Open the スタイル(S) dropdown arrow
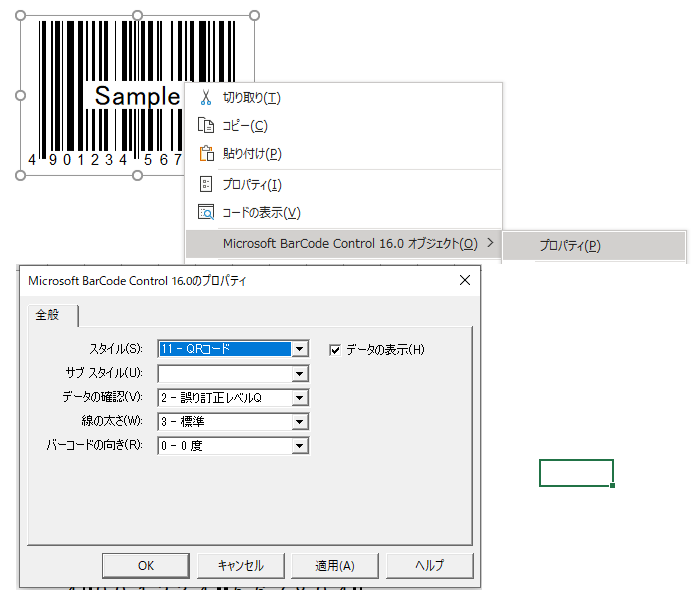This screenshot has height=610, width=694. [300, 349]
